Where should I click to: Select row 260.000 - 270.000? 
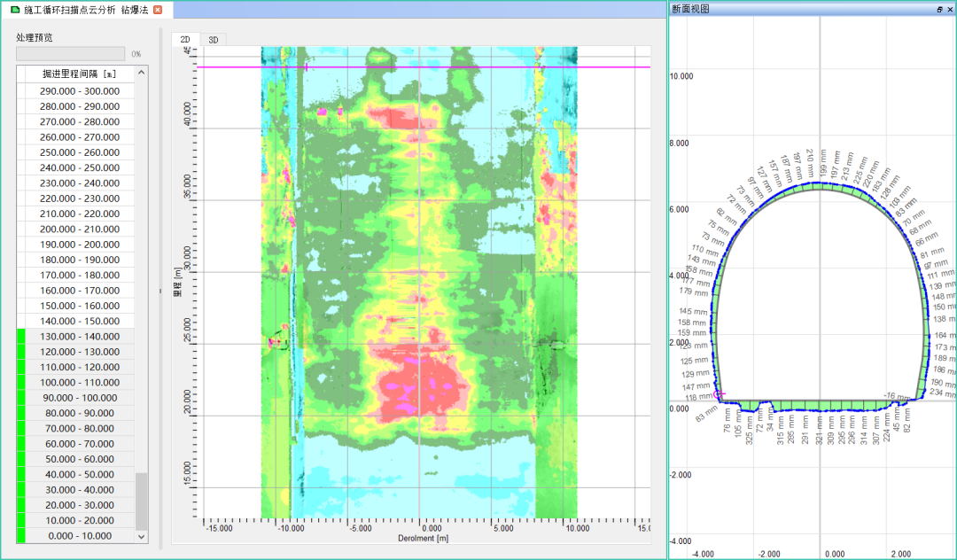(x=80, y=137)
